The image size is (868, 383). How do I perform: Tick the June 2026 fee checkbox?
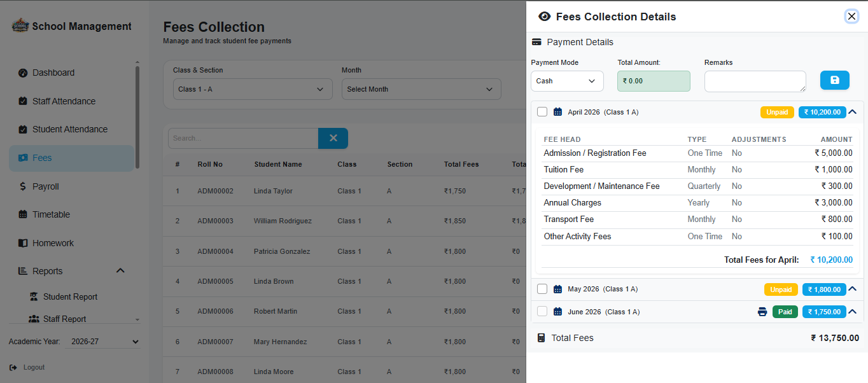tap(542, 312)
